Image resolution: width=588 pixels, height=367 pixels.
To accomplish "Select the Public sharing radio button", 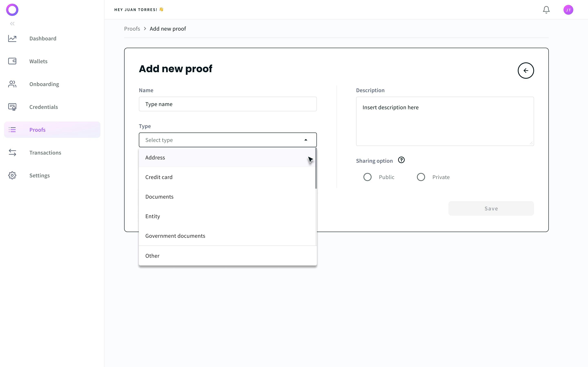I will [x=367, y=177].
